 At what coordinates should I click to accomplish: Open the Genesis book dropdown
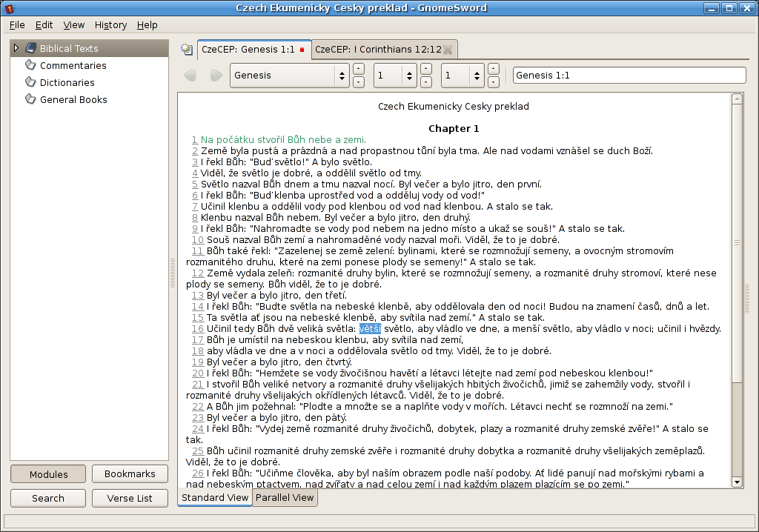point(290,76)
